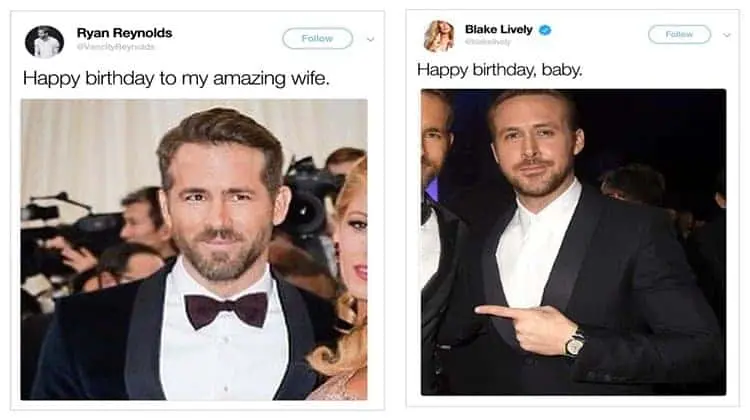Viewport: 750px width, 420px height.
Task: Open the photo in Ryan Reynolds' tweet
Action: click(x=194, y=249)
